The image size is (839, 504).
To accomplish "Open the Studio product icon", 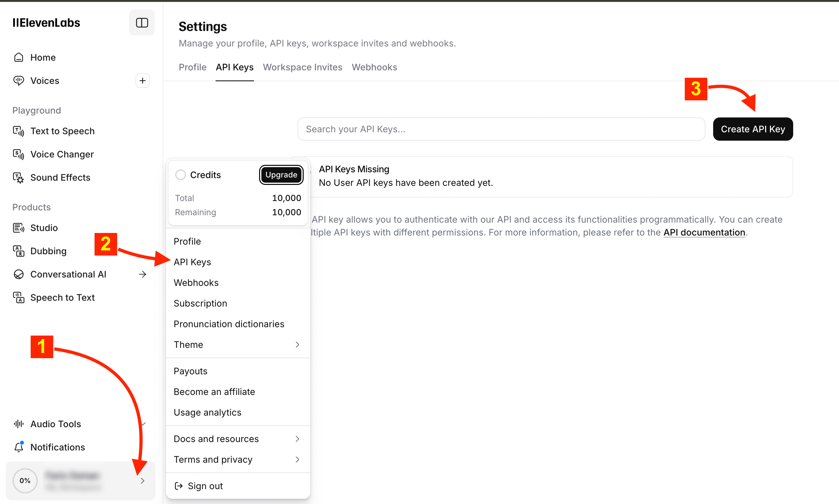I will point(18,228).
